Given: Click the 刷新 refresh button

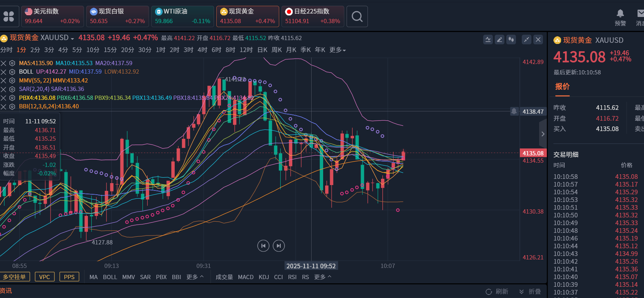Looking at the screenshot, I should [x=497, y=291].
